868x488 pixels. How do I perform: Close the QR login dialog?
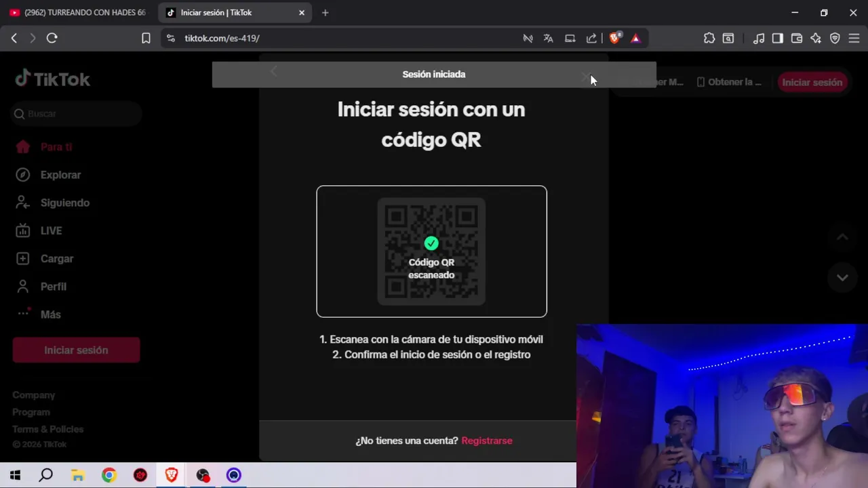pyautogui.click(x=586, y=78)
